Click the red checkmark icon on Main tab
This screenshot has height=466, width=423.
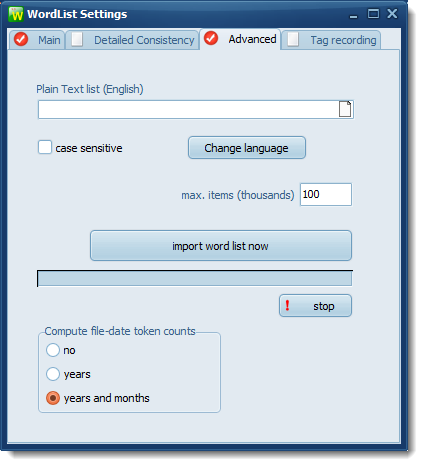[x=21, y=39]
